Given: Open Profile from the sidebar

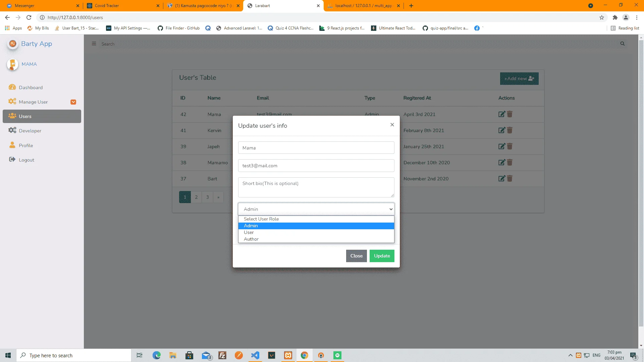Looking at the screenshot, I should pos(42,145).
